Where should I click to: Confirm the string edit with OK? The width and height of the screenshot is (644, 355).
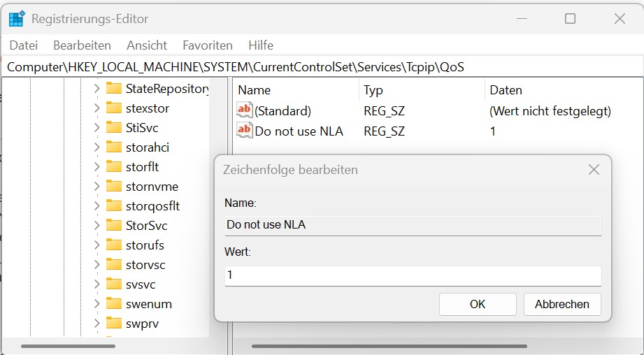coord(478,304)
